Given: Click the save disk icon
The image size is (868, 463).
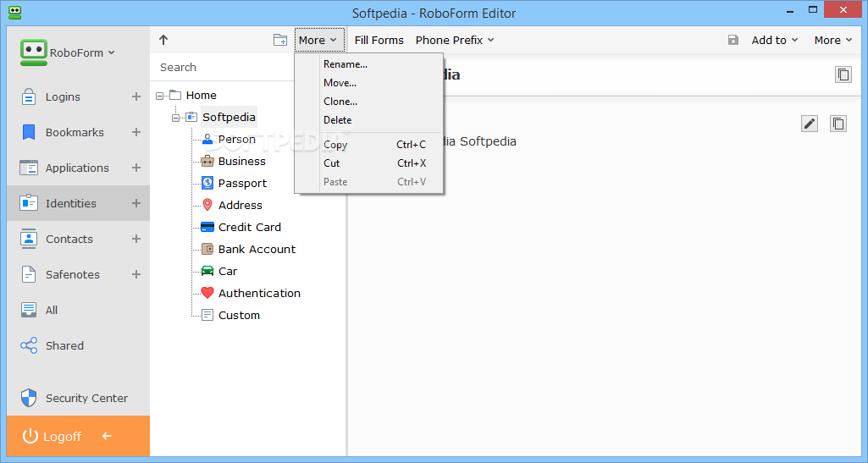Looking at the screenshot, I should coord(733,40).
